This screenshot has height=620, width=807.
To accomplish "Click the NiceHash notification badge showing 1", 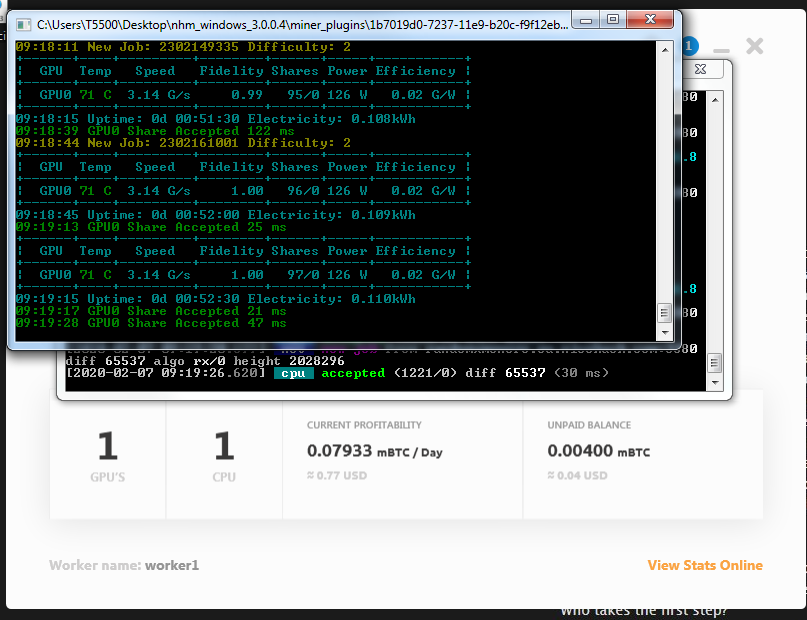I will (x=690, y=45).
